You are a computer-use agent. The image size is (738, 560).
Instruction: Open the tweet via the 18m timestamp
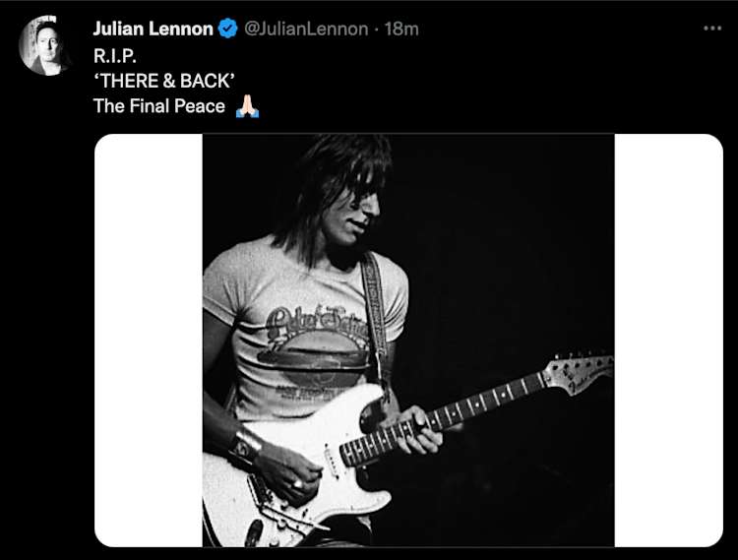tap(401, 30)
